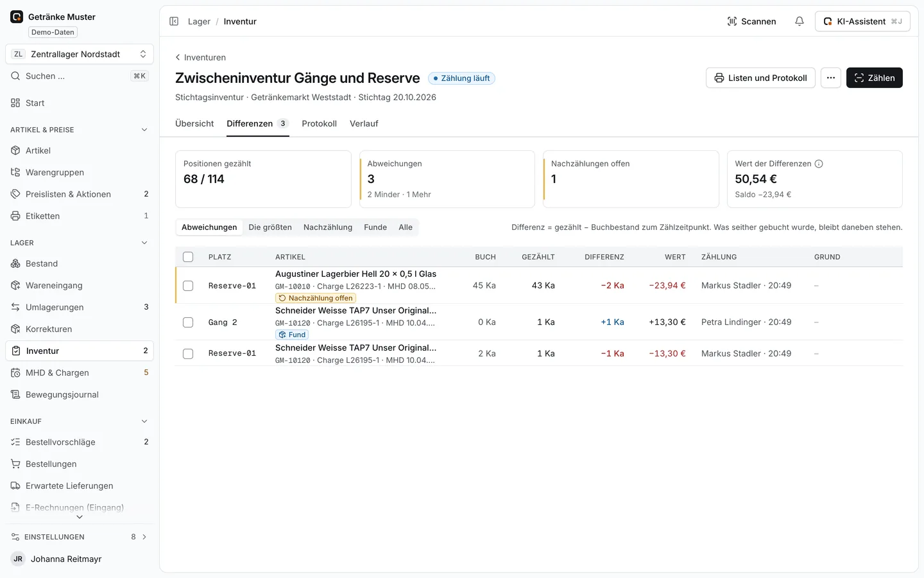This screenshot has height=578, width=924.
Task: Switch to the Übersicht tab
Action: click(x=194, y=123)
